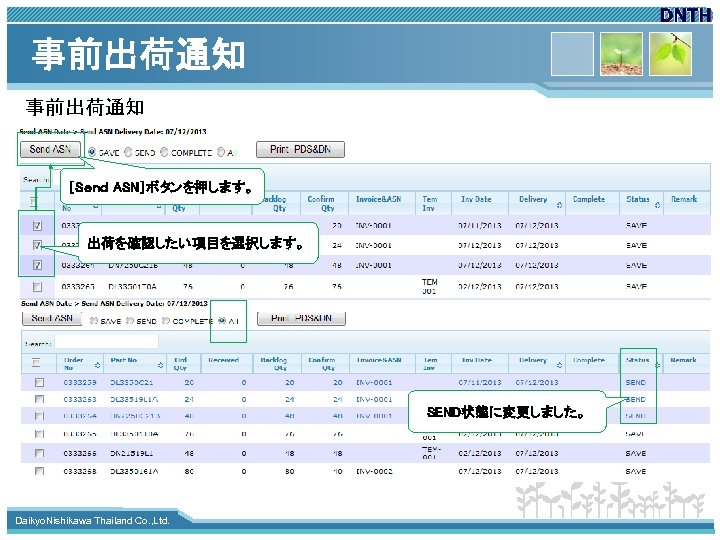
Task: Select SAVE radio in upper filter row
Action: [x=92, y=152]
